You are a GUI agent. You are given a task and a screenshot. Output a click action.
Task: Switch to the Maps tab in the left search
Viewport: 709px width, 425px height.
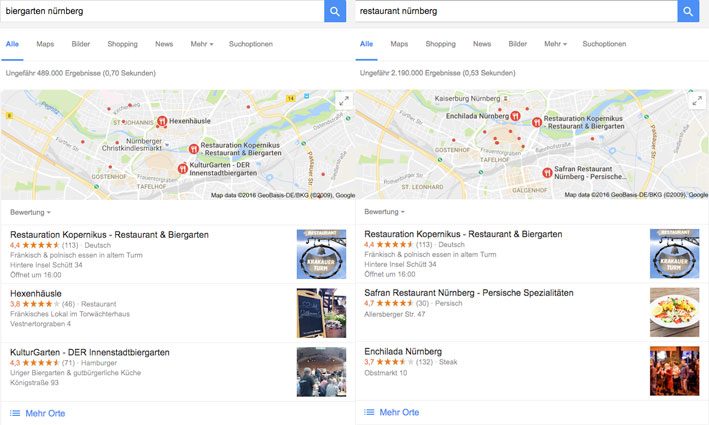tap(45, 44)
